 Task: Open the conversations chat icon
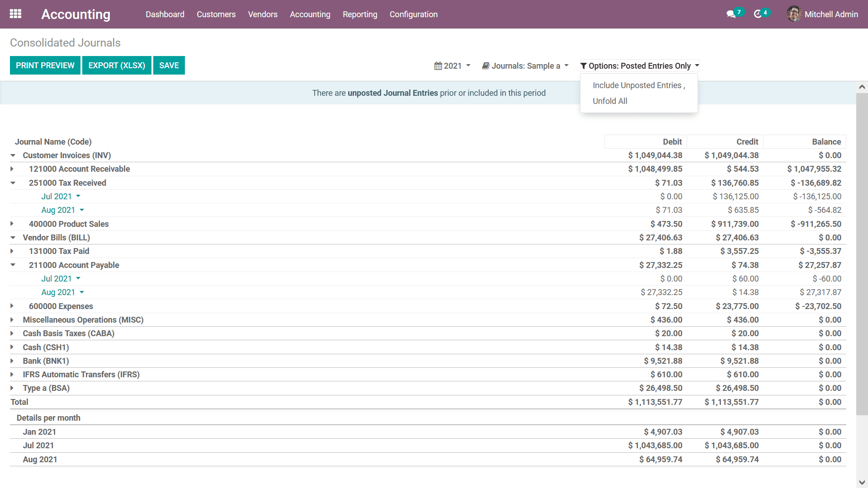coord(731,14)
